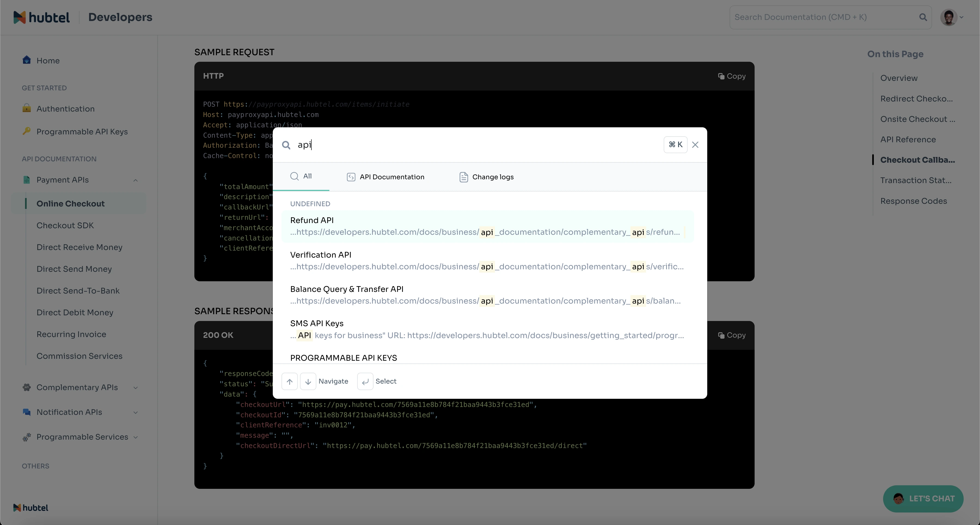This screenshot has height=525, width=980.
Task: Click the Programmable API Keys key icon
Action: click(26, 131)
